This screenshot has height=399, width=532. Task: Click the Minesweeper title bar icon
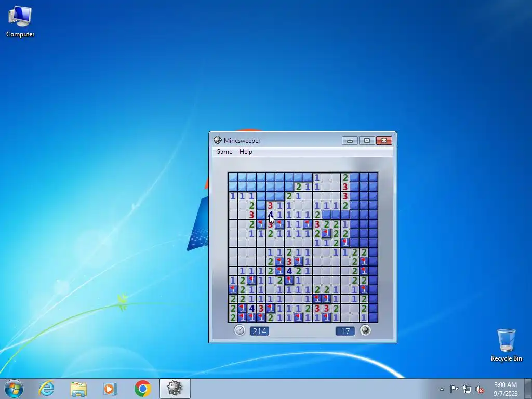218,140
